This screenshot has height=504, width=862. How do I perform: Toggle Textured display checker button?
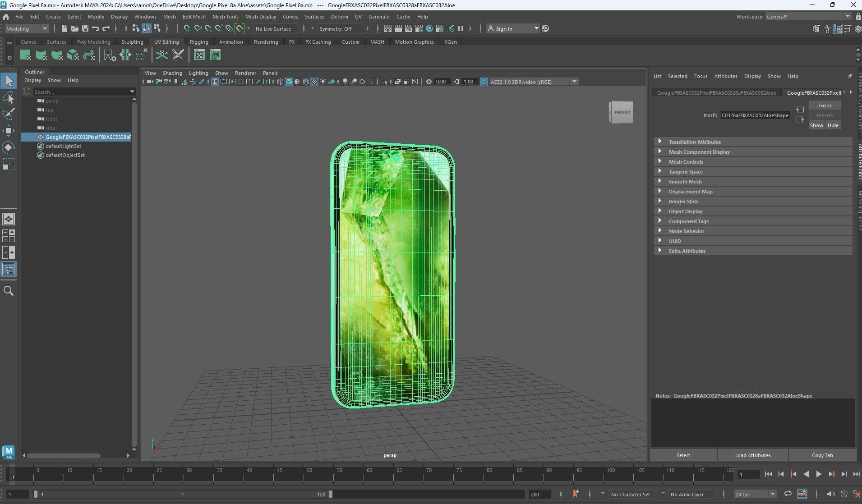[x=315, y=82]
